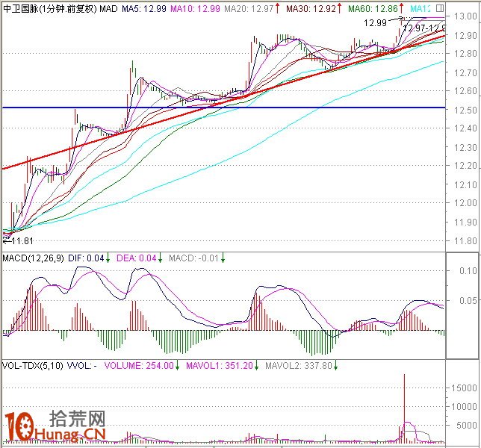Screen dimensions: 481x448
Task: Click the tallest volume spike bar
Action: [x=404, y=408]
